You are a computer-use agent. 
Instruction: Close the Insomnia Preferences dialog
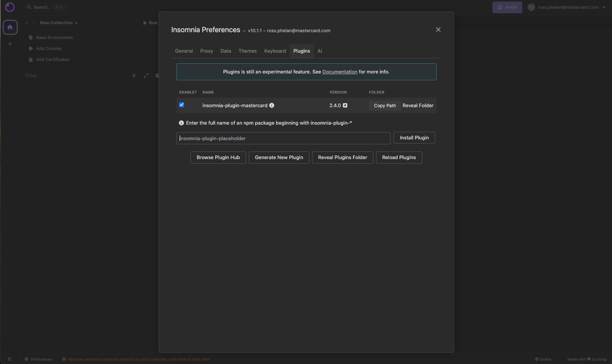tap(438, 30)
